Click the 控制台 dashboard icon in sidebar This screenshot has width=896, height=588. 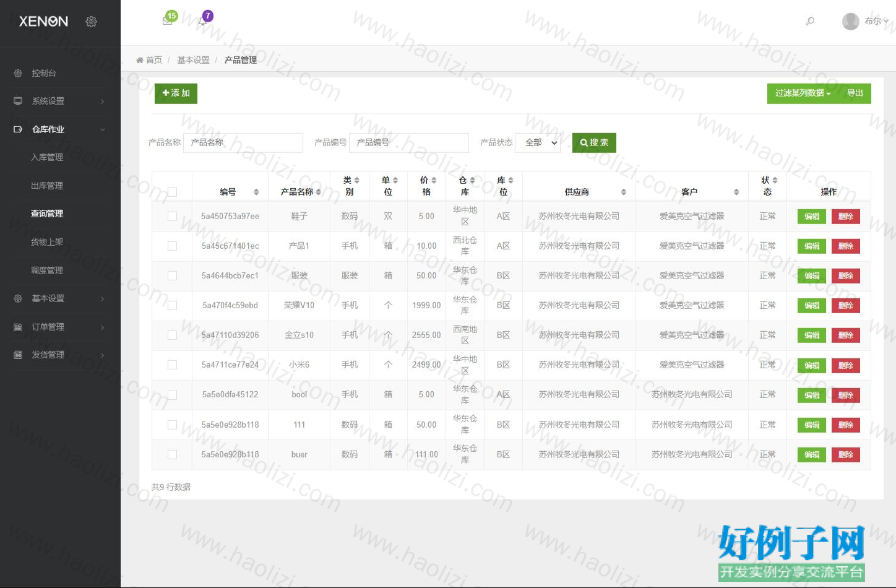tap(18, 73)
